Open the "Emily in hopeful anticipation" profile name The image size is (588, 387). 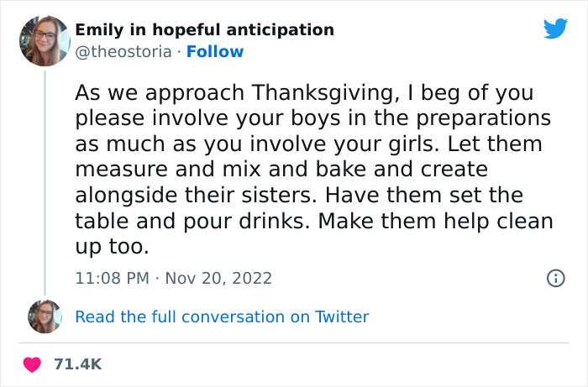[x=204, y=29]
